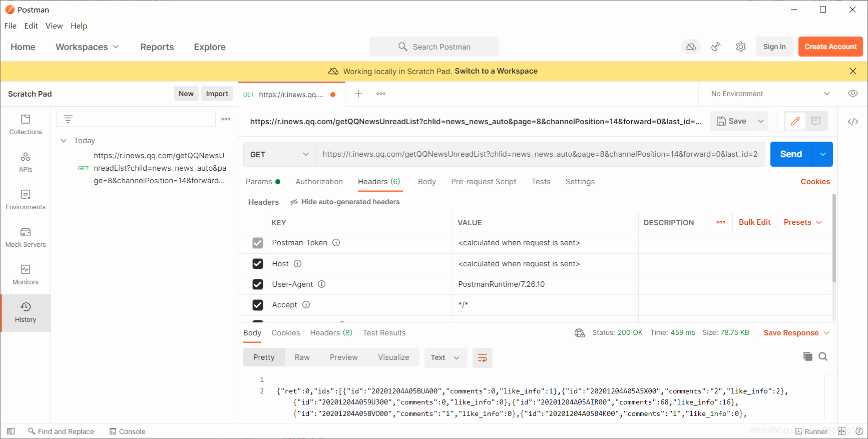
Task: Show info for User-Agent header
Action: 322,284
